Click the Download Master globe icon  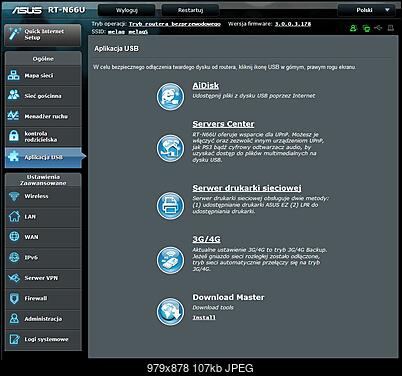(170, 312)
